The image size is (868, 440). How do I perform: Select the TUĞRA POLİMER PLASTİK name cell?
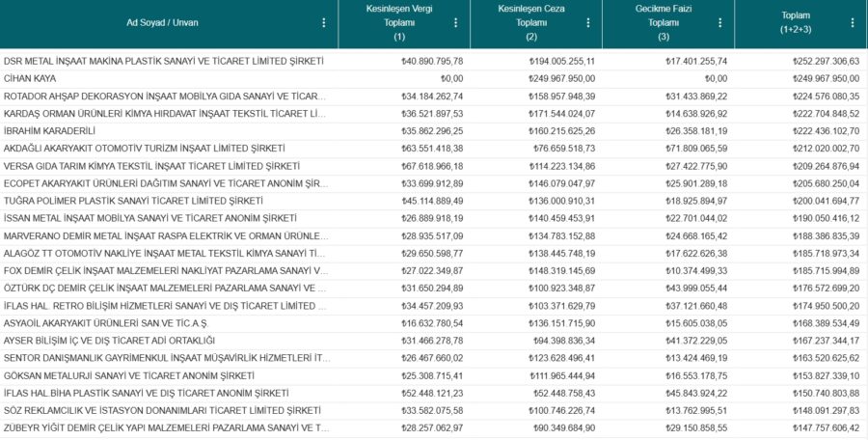pos(133,201)
